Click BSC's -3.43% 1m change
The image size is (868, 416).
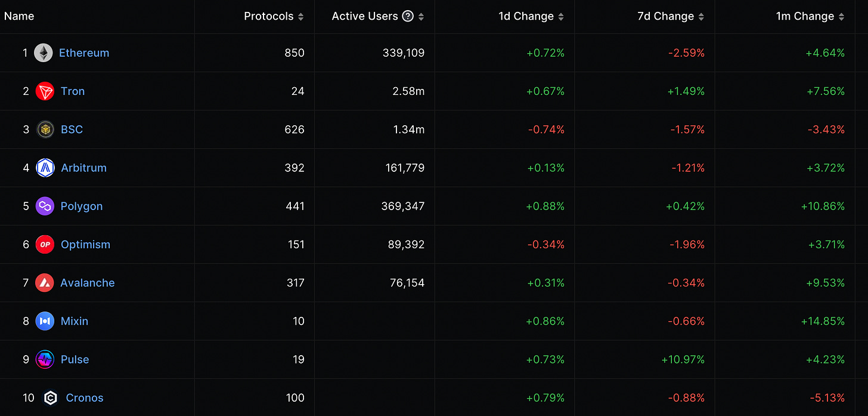point(827,130)
